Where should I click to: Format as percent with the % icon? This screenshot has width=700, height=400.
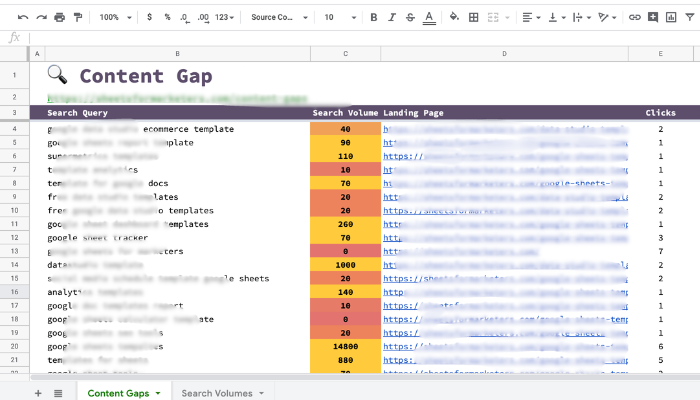tap(167, 17)
